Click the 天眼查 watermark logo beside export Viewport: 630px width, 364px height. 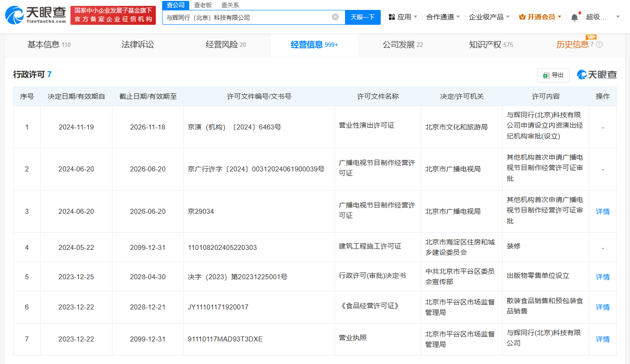(597, 75)
